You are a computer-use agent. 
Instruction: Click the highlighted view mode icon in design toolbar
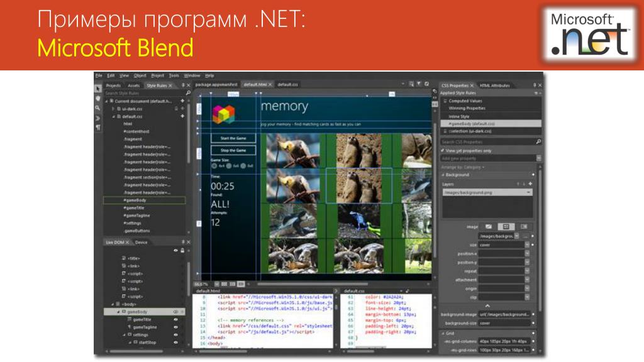(x=241, y=284)
